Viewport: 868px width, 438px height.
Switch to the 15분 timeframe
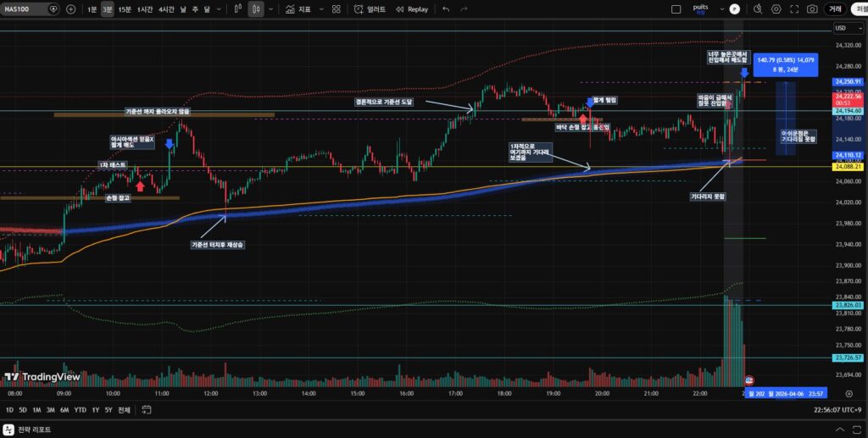click(x=125, y=9)
